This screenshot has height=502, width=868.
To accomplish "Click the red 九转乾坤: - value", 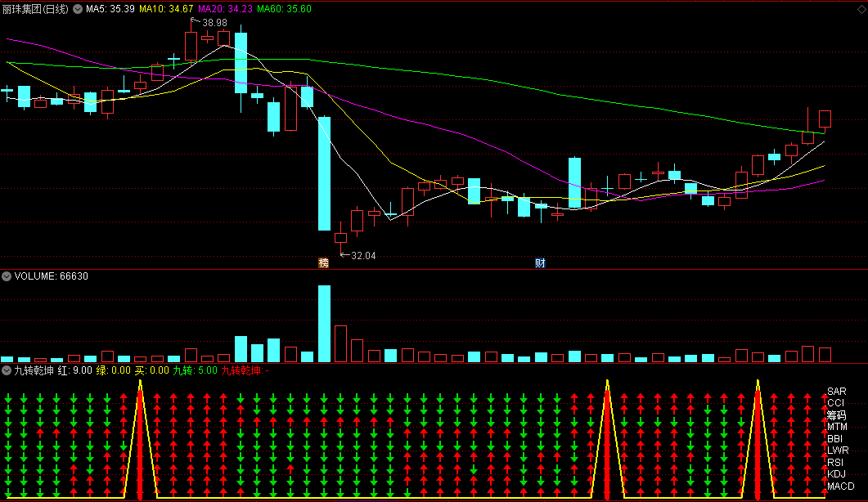I will point(245,370).
